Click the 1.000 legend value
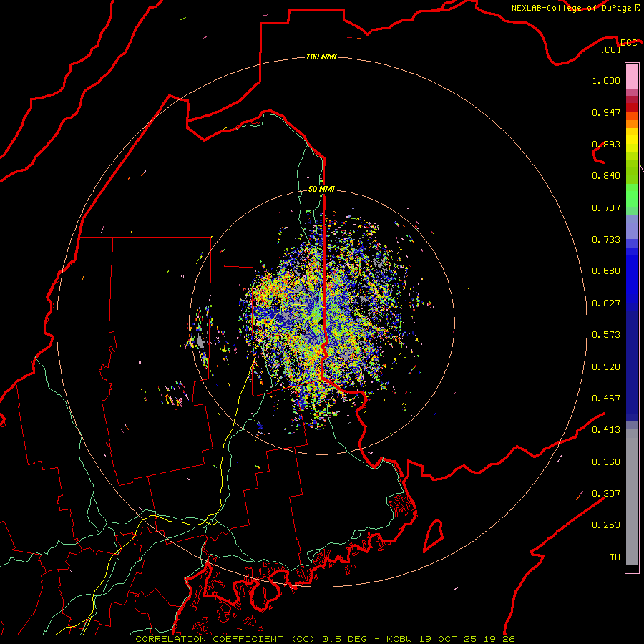Viewport: 644px width, 644px height. click(606, 80)
